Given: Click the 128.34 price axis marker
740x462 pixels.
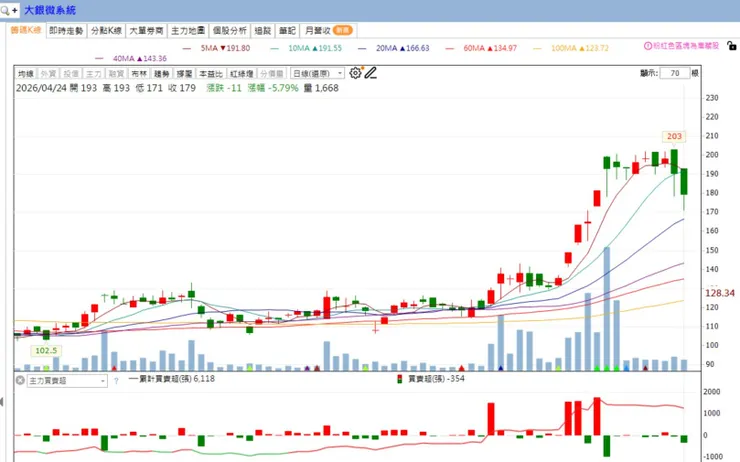Looking at the screenshot, I should click(720, 293).
